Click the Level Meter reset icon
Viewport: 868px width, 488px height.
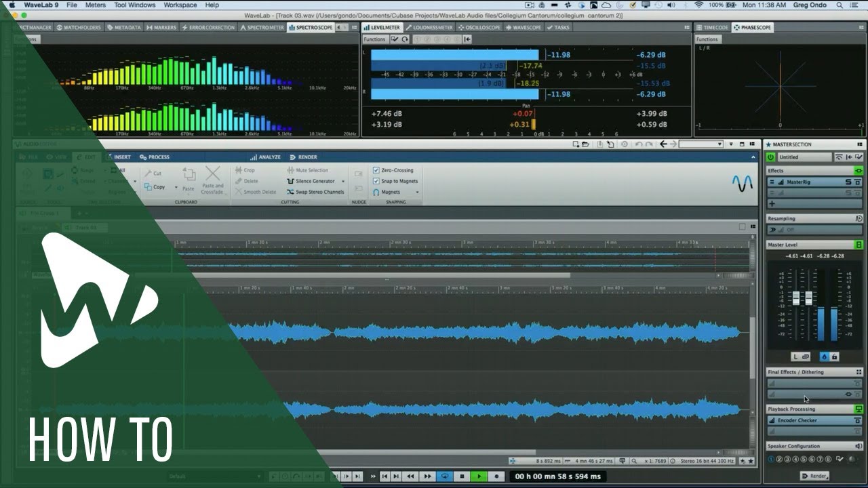[x=405, y=39]
